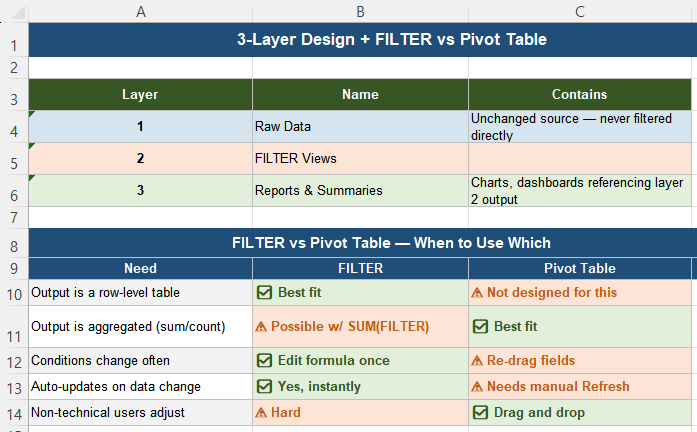Select row 14 header
This screenshot has height=432, width=697.
[14, 412]
